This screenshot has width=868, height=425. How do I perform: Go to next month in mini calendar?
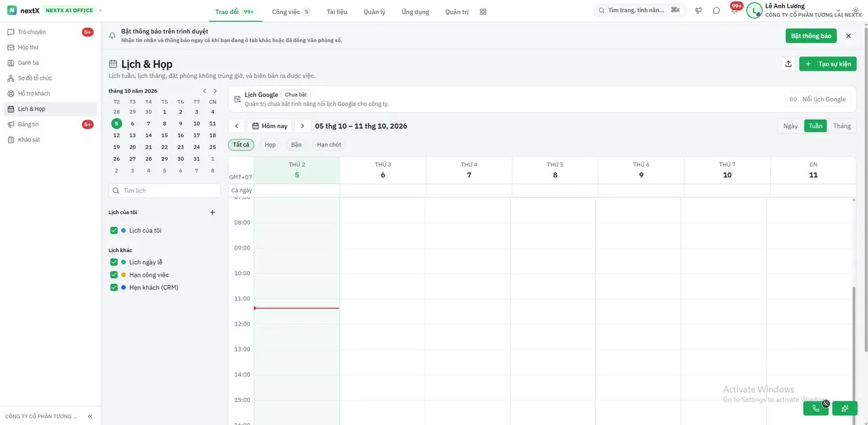215,91
